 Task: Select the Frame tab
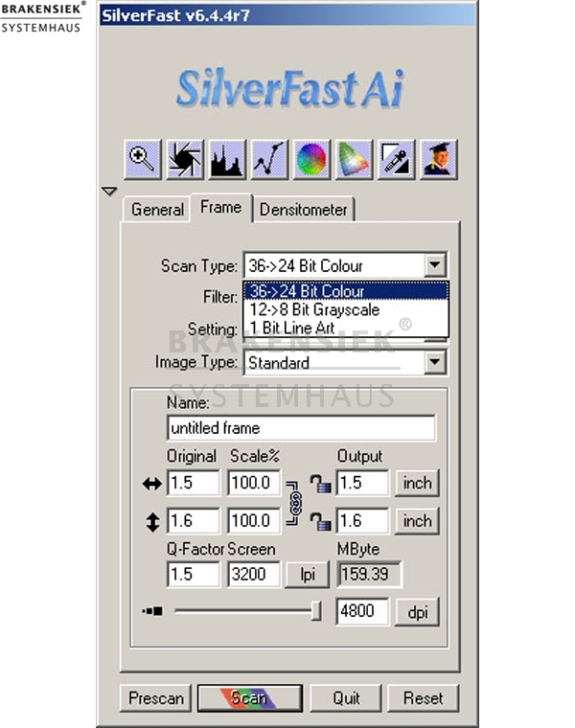tap(220, 208)
